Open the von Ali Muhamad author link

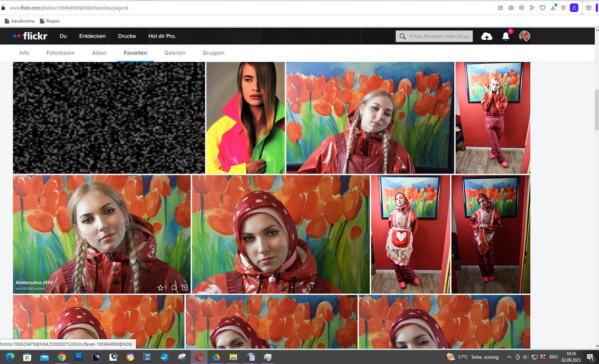pos(30,289)
